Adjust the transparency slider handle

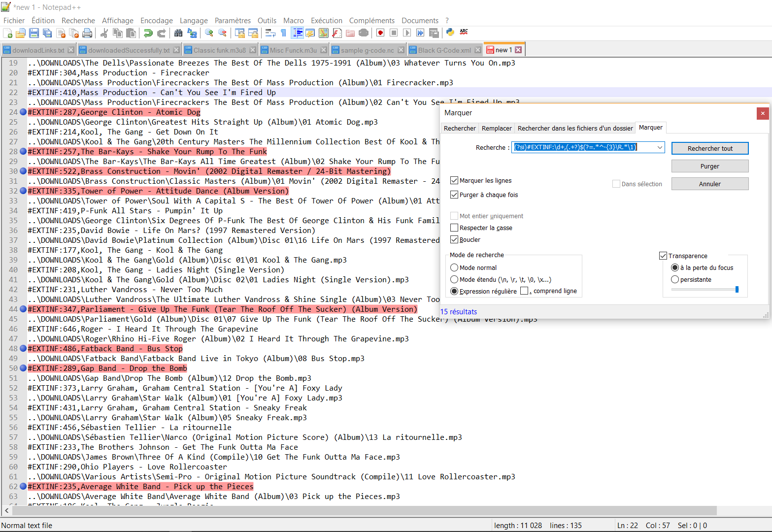(x=737, y=290)
